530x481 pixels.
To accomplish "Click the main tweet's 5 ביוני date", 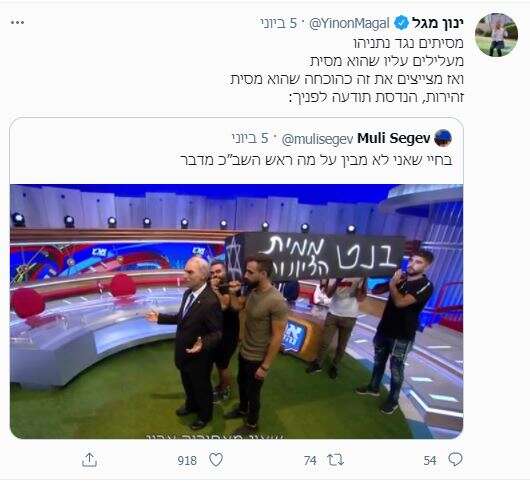I will tap(279, 23).
